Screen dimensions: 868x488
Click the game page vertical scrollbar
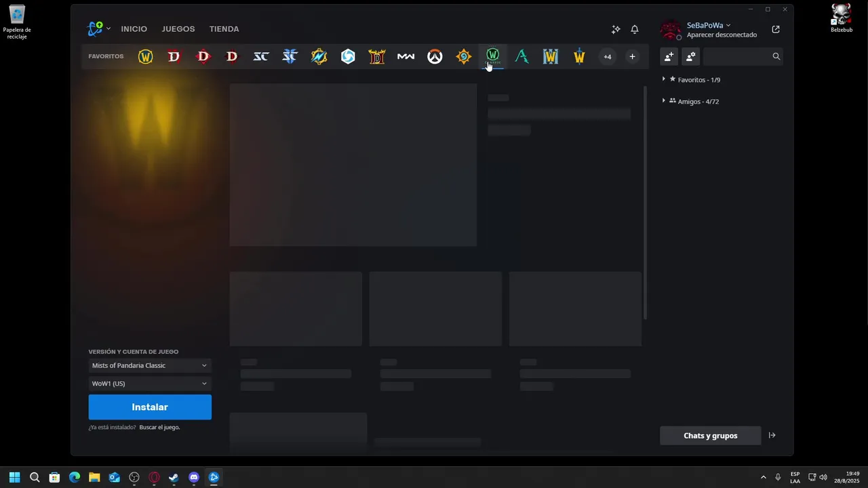[x=645, y=203]
